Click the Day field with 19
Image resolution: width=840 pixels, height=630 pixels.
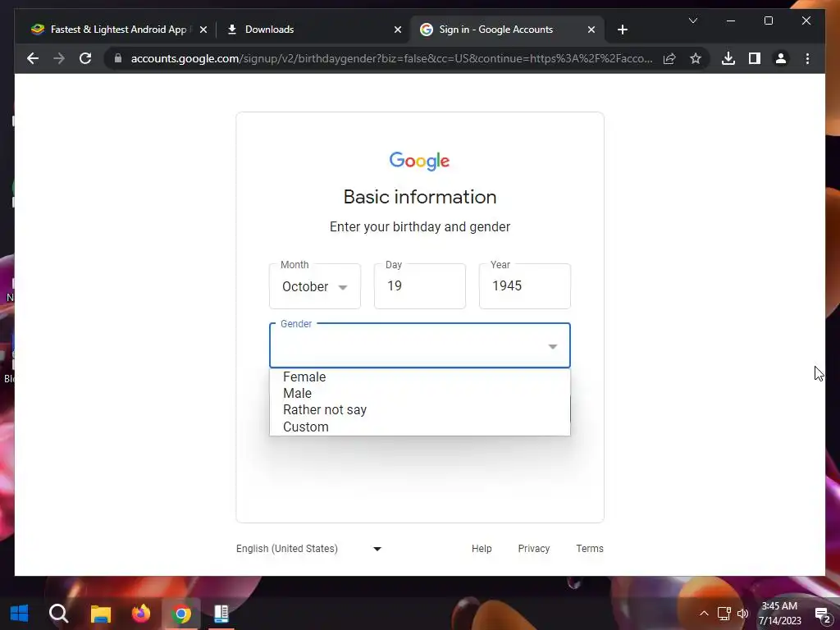tap(419, 286)
